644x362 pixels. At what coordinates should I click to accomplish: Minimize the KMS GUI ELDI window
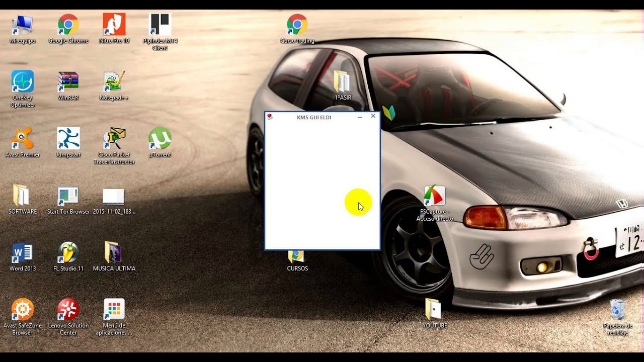point(360,117)
